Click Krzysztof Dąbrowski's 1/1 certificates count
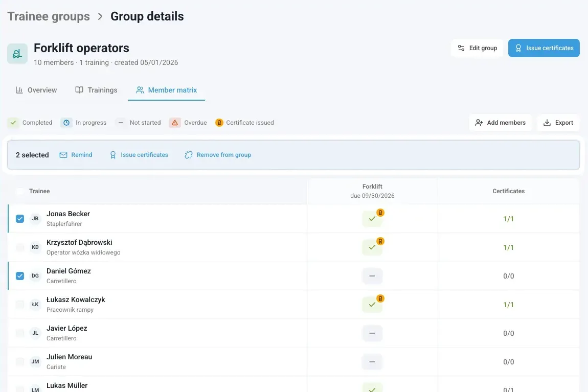 [x=509, y=247]
